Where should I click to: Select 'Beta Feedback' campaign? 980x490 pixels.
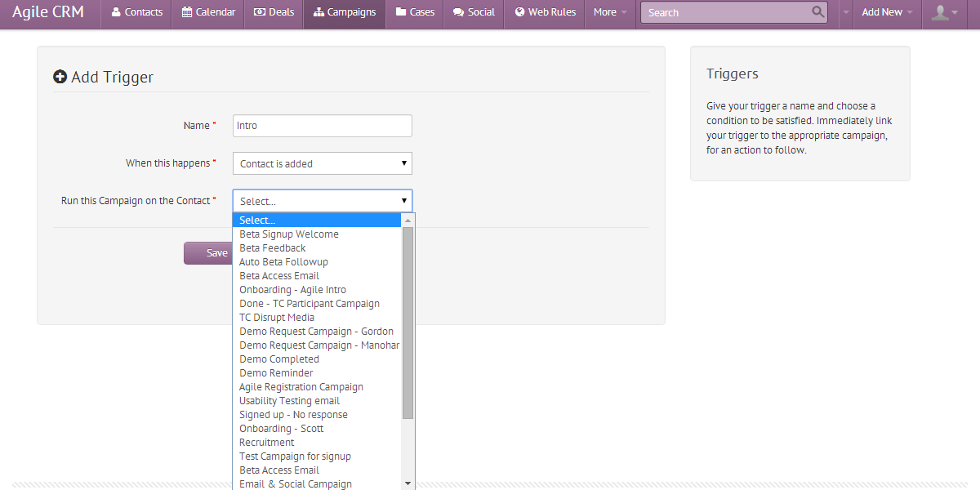(317, 248)
